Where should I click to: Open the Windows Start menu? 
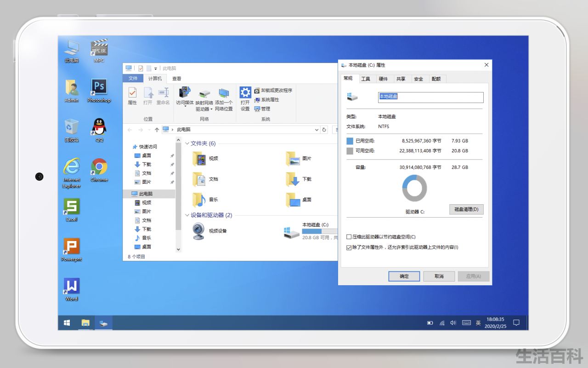[67, 323]
